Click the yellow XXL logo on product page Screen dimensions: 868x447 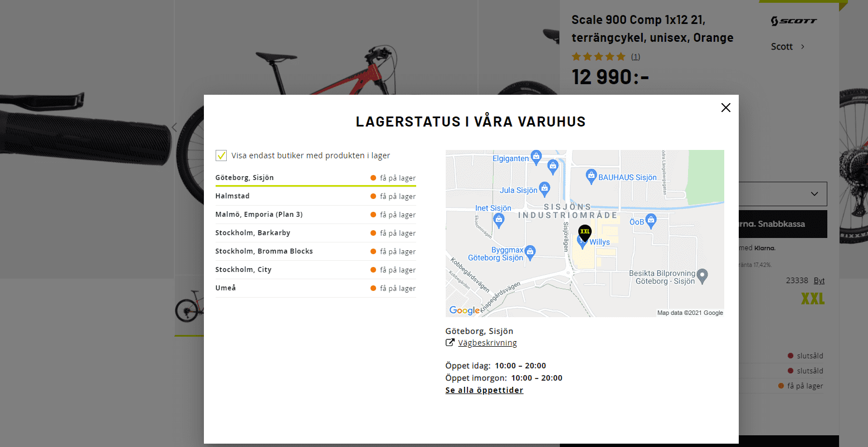point(813,299)
